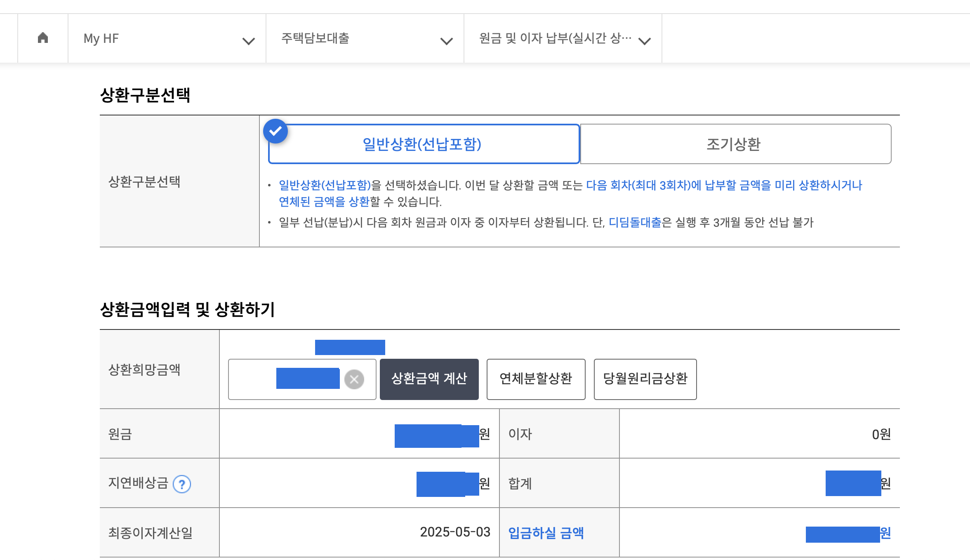Open the 지연배상금 help question icon
This screenshot has height=560, width=970.
pos(181,484)
